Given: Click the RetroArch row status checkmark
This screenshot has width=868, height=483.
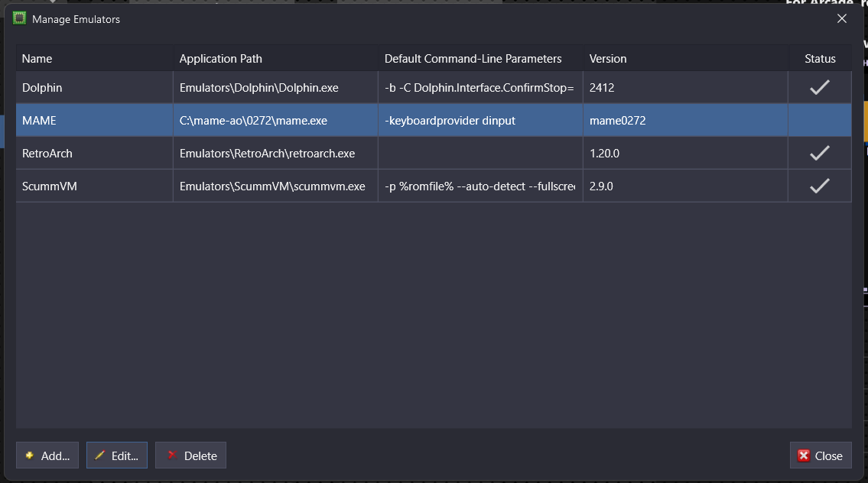Looking at the screenshot, I should pos(819,154).
